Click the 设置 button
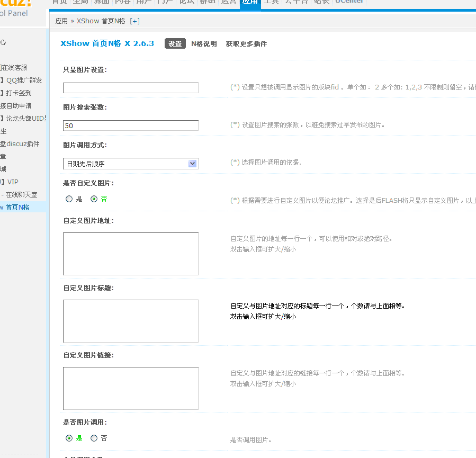476x458 pixels. click(175, 44)
